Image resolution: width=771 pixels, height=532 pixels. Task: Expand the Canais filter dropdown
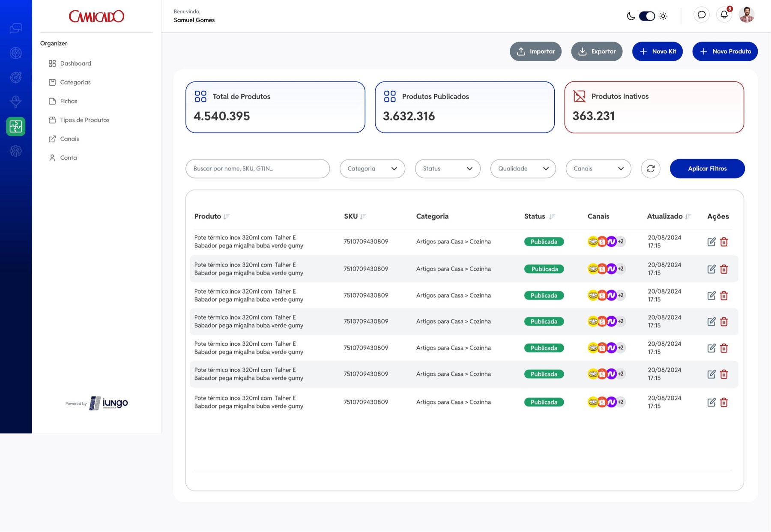tap(598, 169)
